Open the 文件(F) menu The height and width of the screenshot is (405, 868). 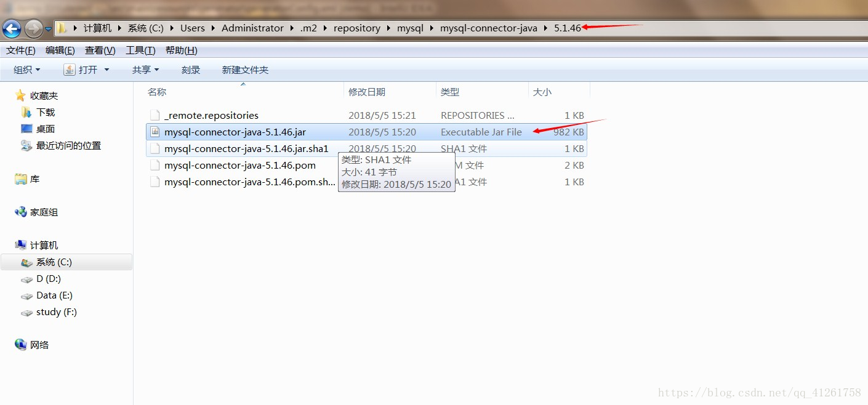(x=21, y=50)
